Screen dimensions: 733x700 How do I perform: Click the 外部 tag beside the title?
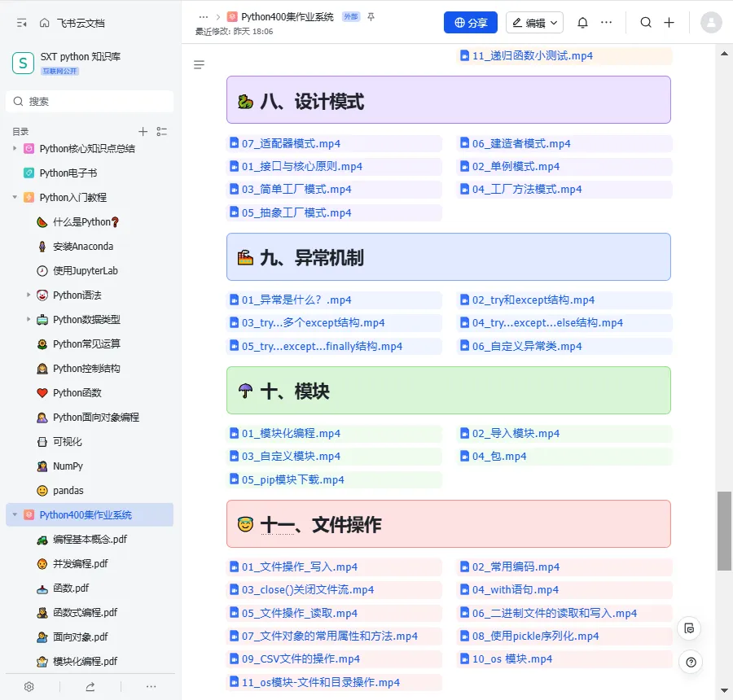(350, 17)
